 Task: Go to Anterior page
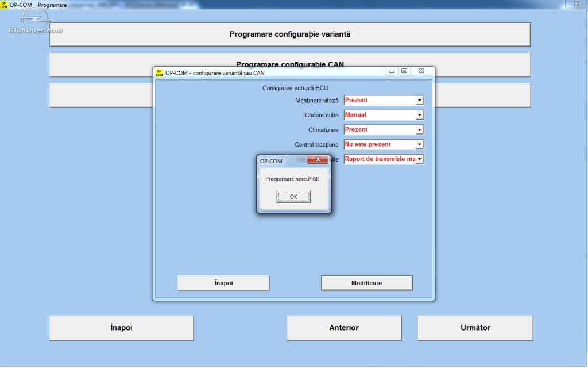tap(344, 328)
